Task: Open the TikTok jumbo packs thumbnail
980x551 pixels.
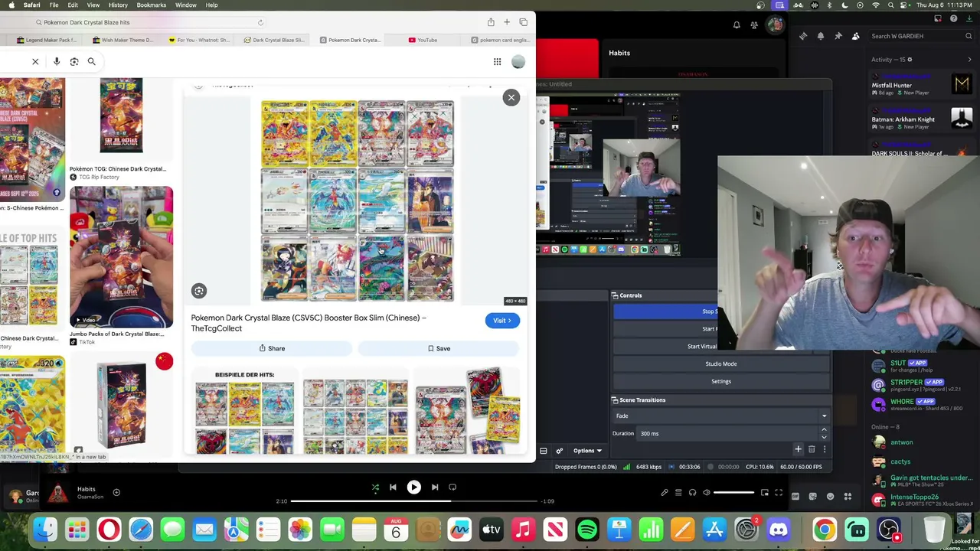Action: pyautogui.click(x=121, y=257)
